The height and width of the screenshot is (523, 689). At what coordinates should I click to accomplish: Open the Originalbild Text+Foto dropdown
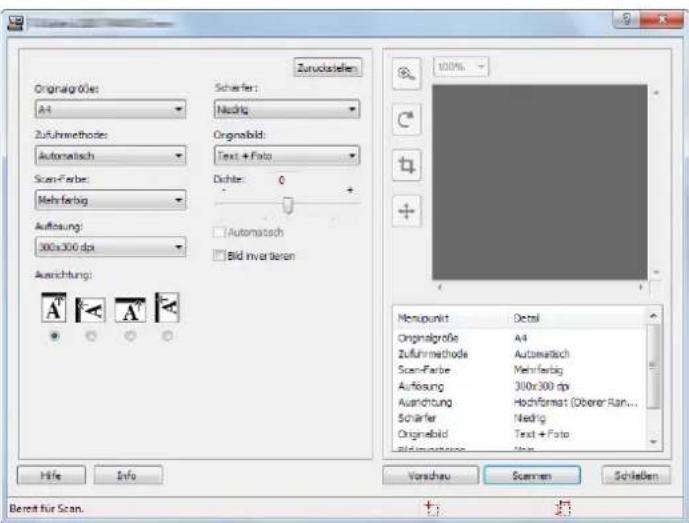coord(287,156)
